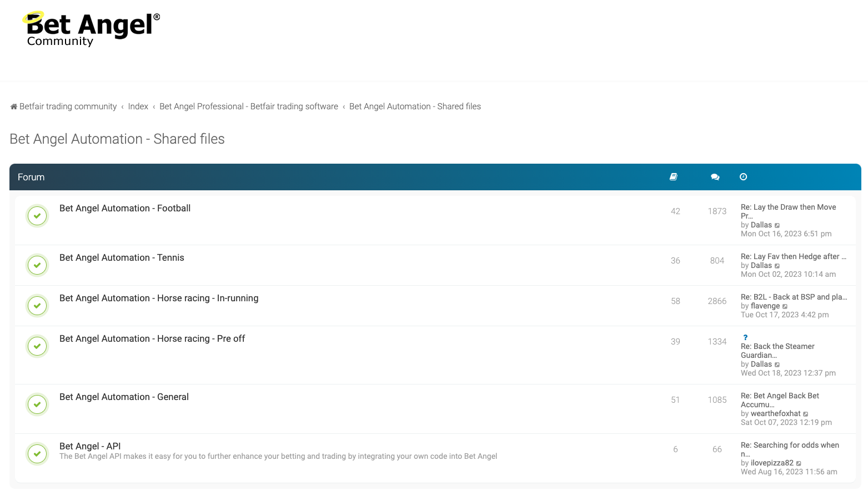868x496 pixels.
Task: Click the blue question mark post icon
Action: tap(745, 337)
